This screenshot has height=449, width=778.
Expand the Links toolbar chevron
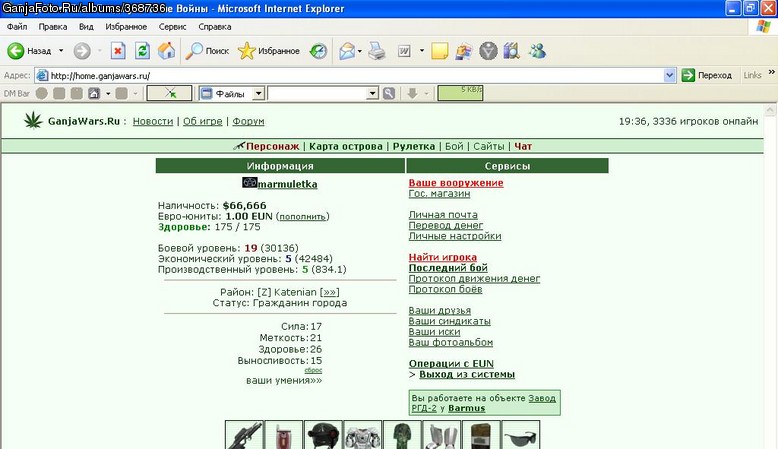point(772,72)
